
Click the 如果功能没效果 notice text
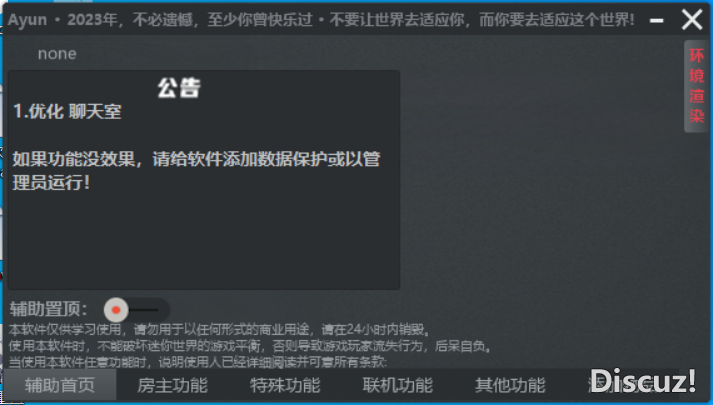coord(196,171)
